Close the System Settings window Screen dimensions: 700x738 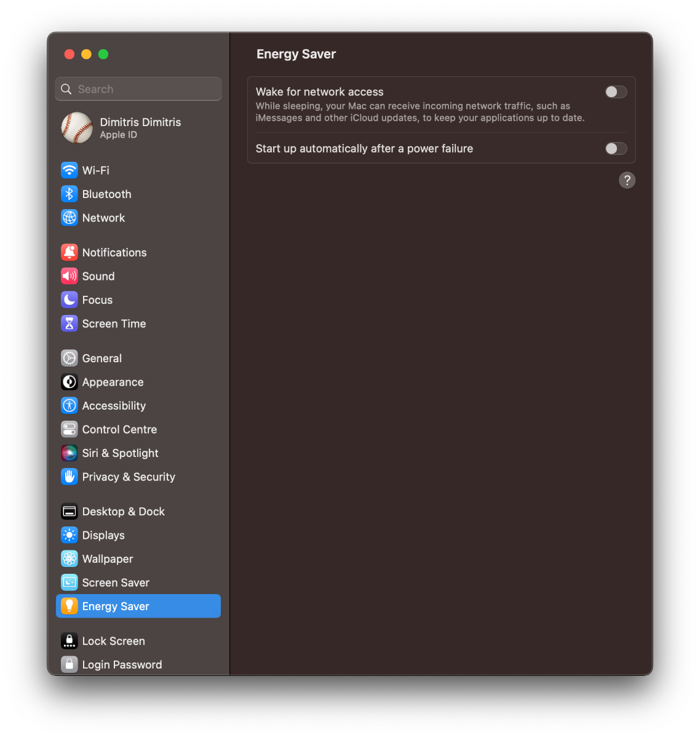click(70, 54)
